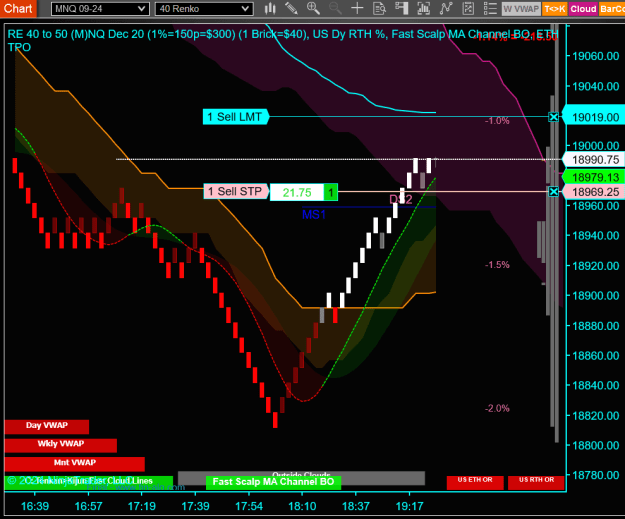Click the Day VWAP label
Screen dimensions: 625x519
(x=47, y=426)
